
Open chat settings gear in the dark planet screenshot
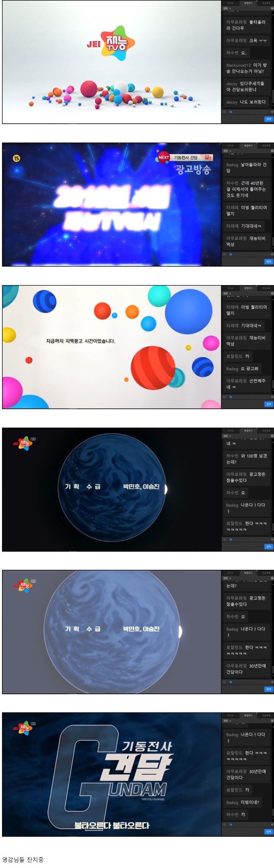pos(272,540)
